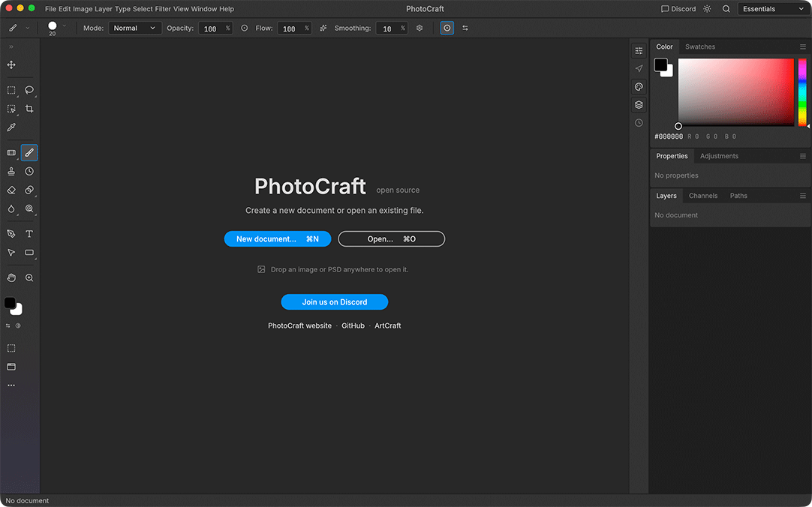Toggle light and dark theme
812x507 pixels.
point(707,9)
